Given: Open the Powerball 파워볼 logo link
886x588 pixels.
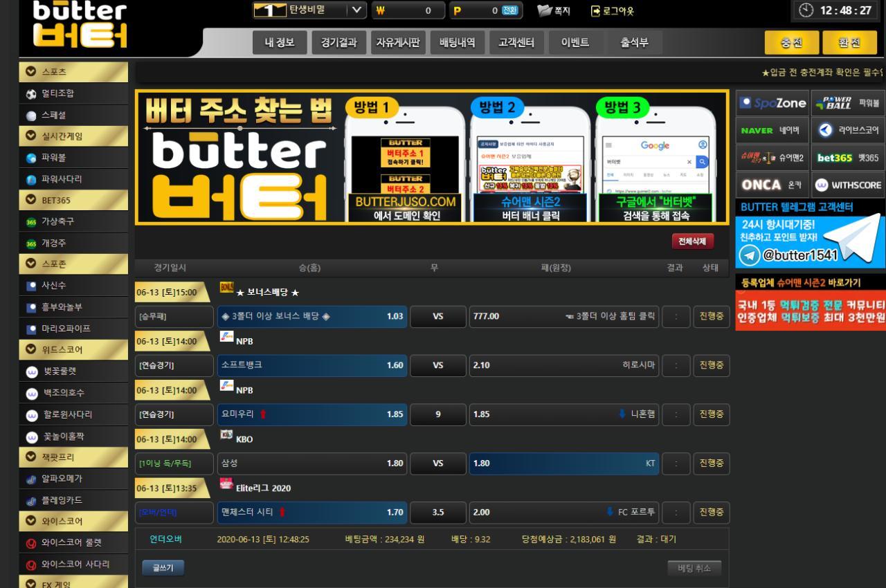Looking at the screenshot, I should point(848,103).
